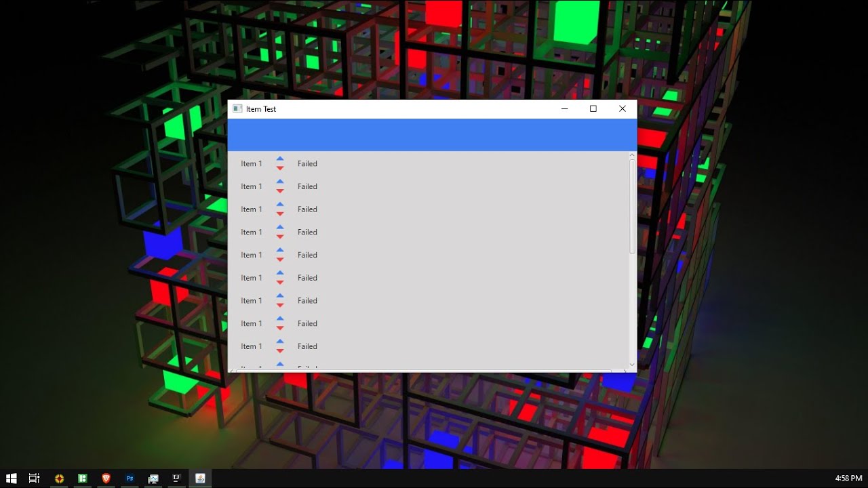Viewport: 868px width, 488px height.
Task: Click the green app icon in the taskbar
Action: click(83, 479)
